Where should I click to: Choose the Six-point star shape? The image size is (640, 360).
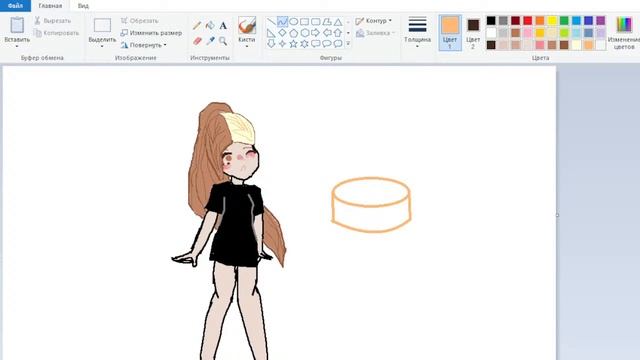[304, 44]
